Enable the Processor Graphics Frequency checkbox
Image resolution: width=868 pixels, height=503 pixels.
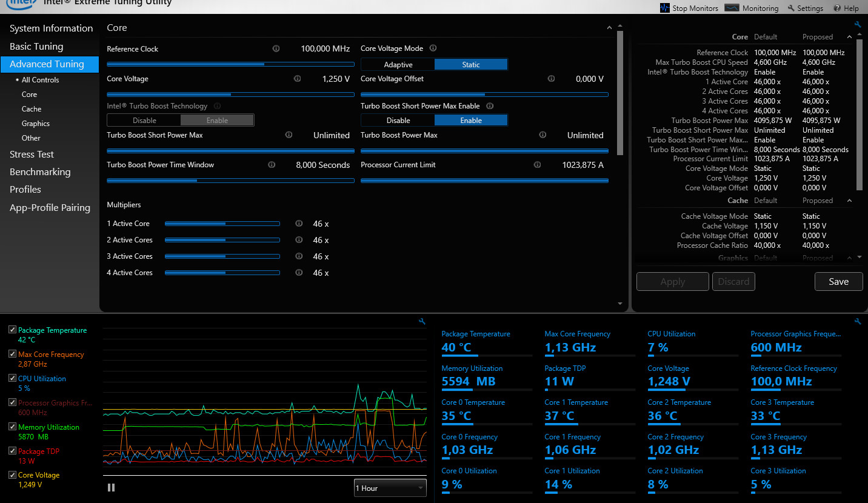pos(12,402)
